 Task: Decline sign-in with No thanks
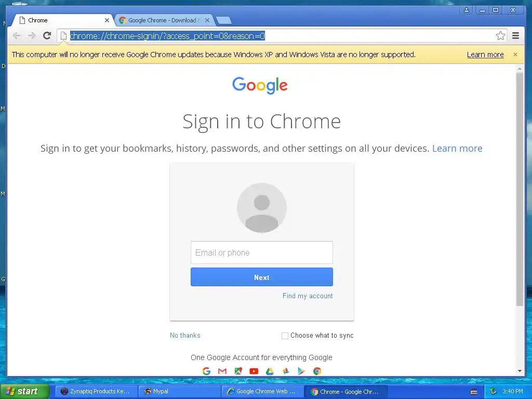pos(185,336)
